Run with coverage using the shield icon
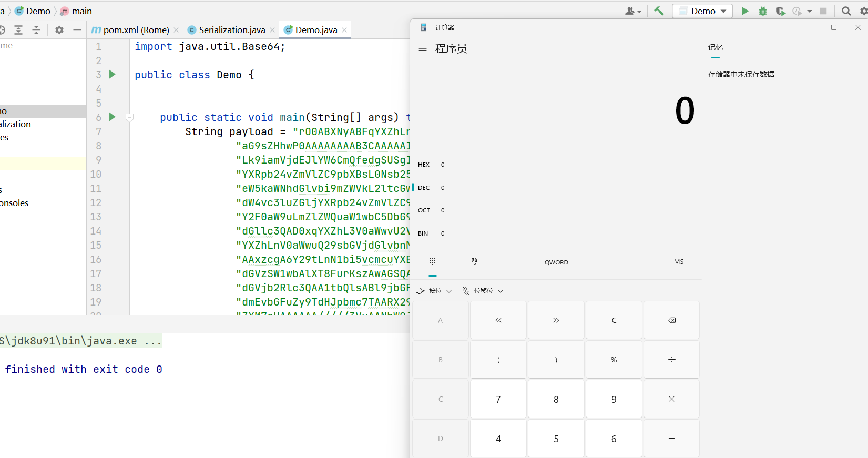868x458 pixels. pyautogui.click(x=780, y=11)
